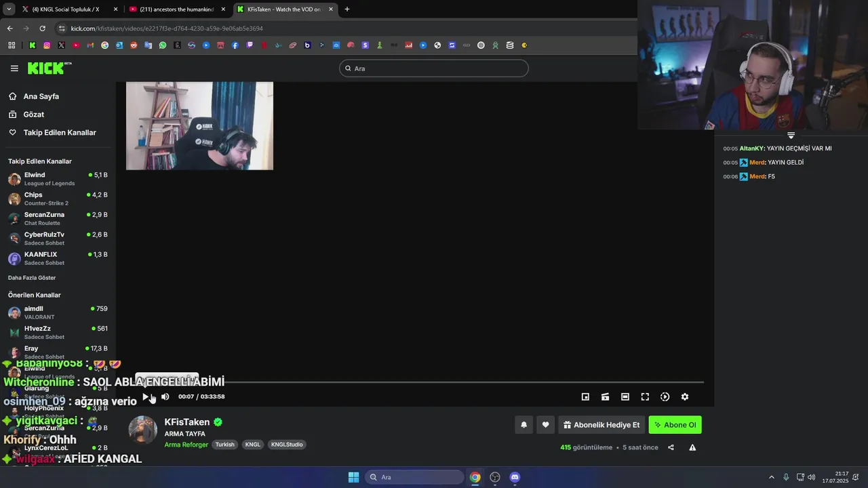Open CyberRulzTv channel in sidebar
Viewport: 868px width, 488px height.
point(58,238)
